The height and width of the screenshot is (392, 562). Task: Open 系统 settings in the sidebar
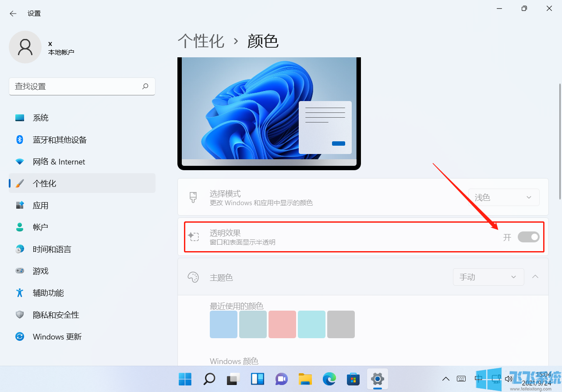tap(41, 117)
